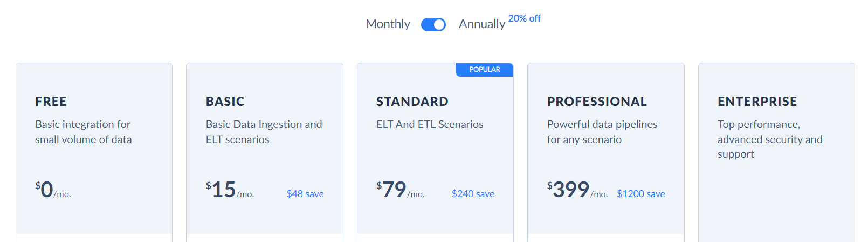This screenshot has width=868, height=242.
Task: Click the BASIC plan heading
Action: pyautogui.click(x=225, y=102)
